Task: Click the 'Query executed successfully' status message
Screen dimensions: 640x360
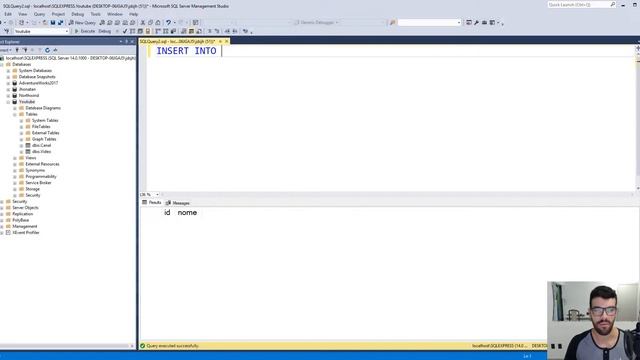Action: [172, 346]
